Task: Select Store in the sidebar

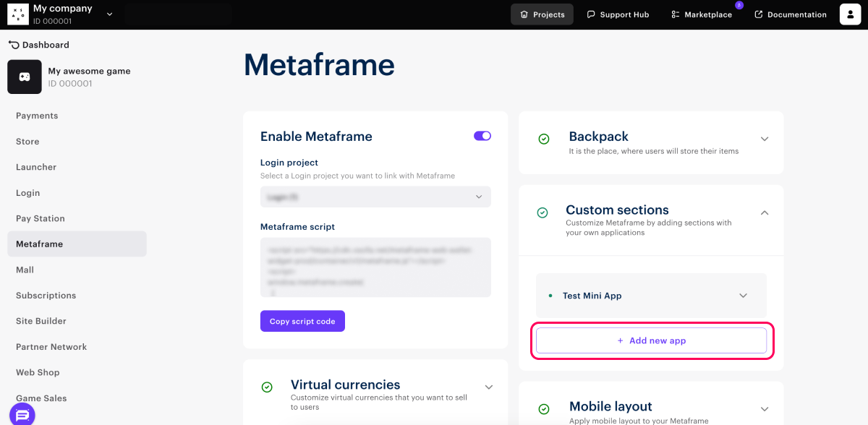Action: pyautogui.click(x=27, y=142)
